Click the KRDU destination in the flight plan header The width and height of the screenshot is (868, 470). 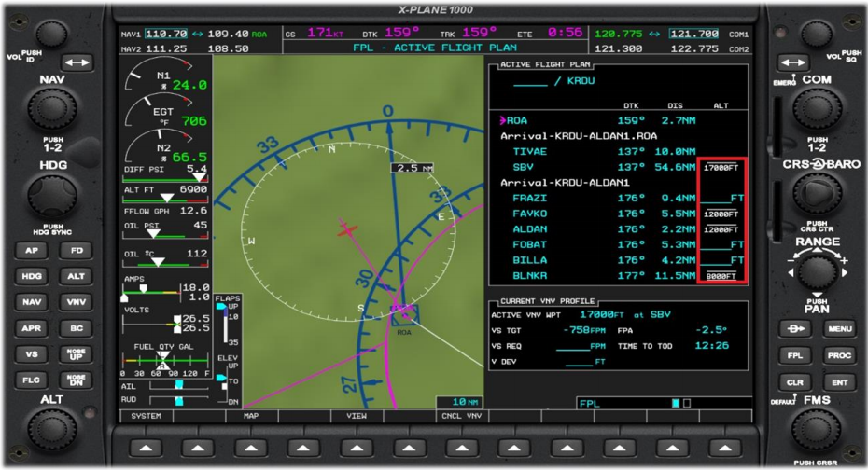tap(581, 81)
